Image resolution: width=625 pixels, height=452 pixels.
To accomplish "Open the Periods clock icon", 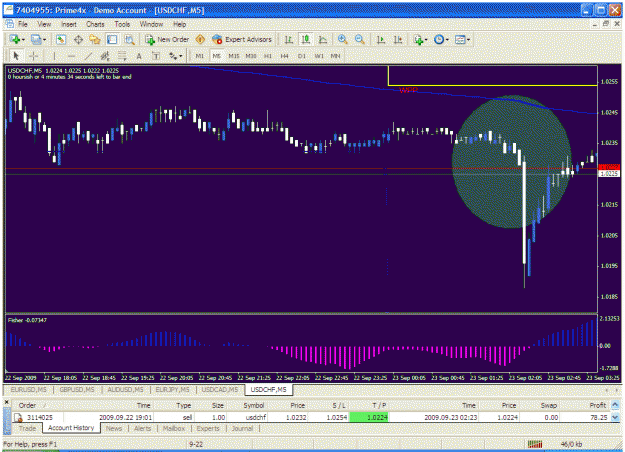I will pos(439,39).
